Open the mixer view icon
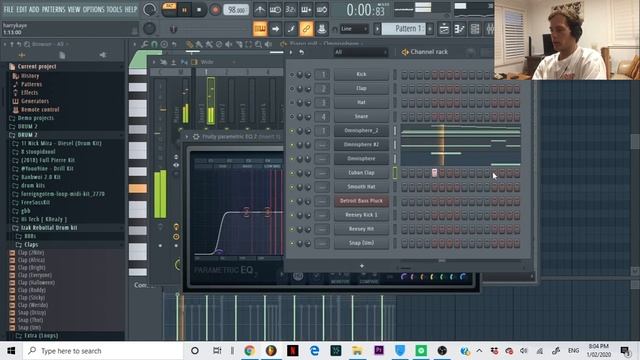 click(x=489, y=29)
